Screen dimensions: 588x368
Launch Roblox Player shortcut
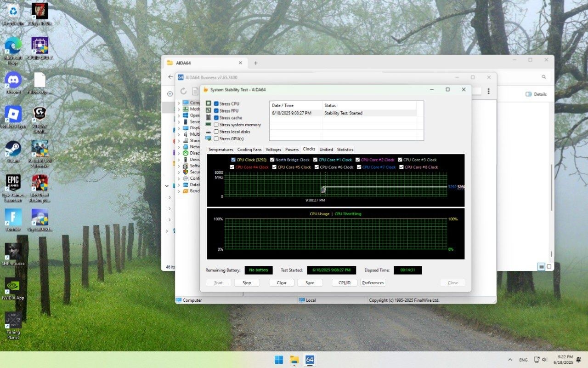click(x=13, y=117)
